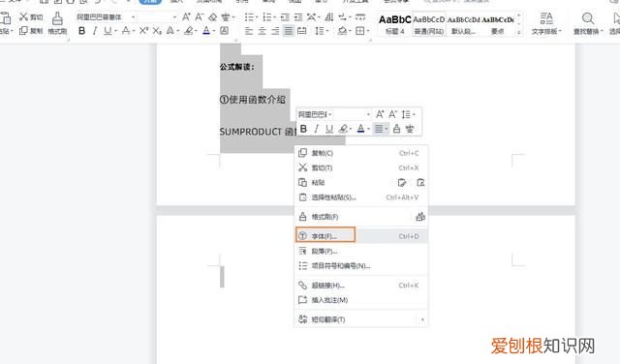Screen dimensions: 620x364
Task: Choose Insert Comment (插入批注) entry
Action: pos(361,300)
